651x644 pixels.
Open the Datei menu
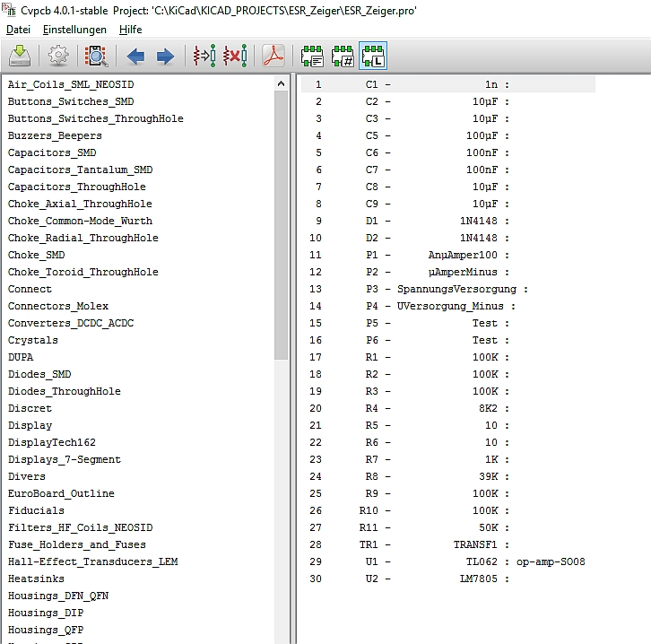click(18, 30)
